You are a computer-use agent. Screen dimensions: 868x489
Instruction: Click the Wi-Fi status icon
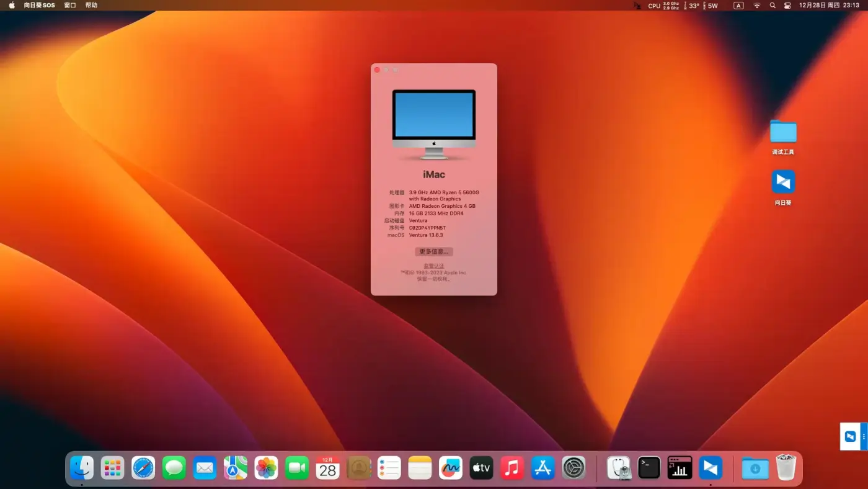(757, 6)
